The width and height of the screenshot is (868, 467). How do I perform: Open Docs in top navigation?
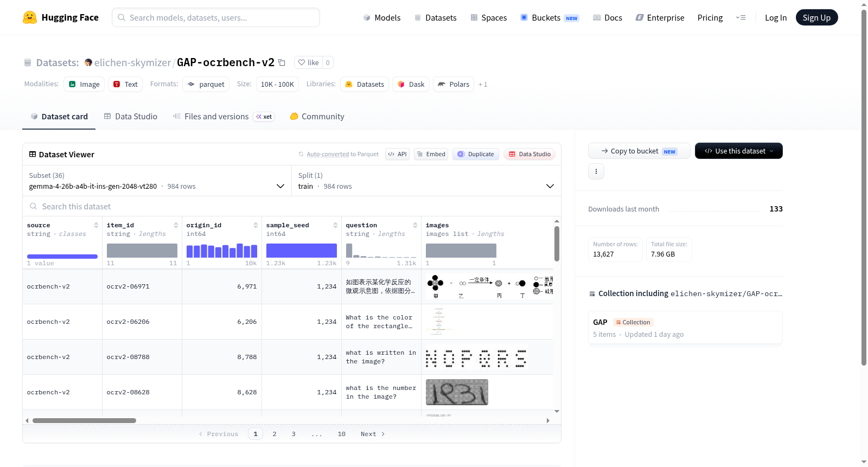pos(608,17)
